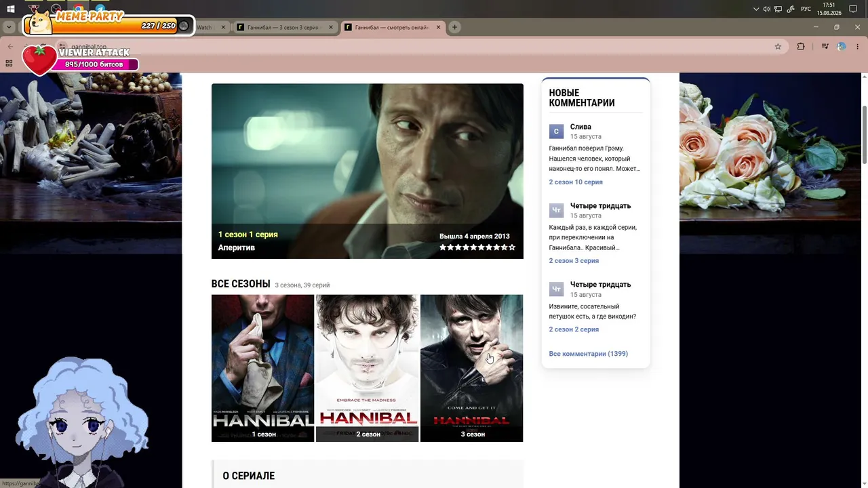
Task: Open network settings from the tray
Action: [778, 9]
